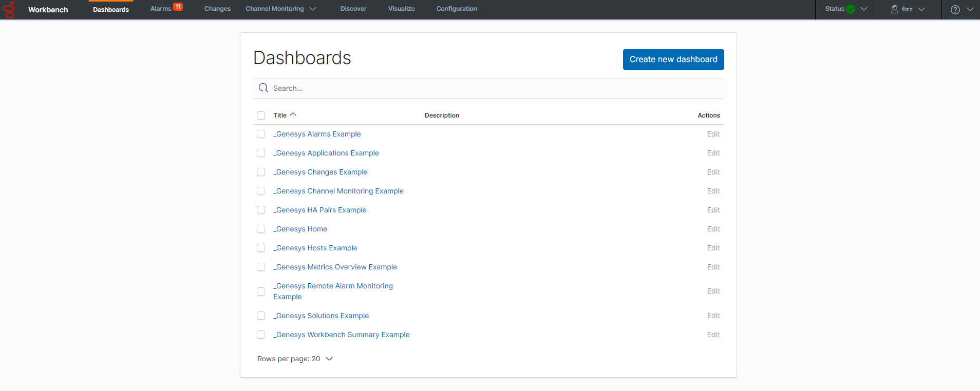The height and width of the screenshot is (391, 980).
Task: Check the _Genesys Changes Example checkbox
Action: (261, 172)
